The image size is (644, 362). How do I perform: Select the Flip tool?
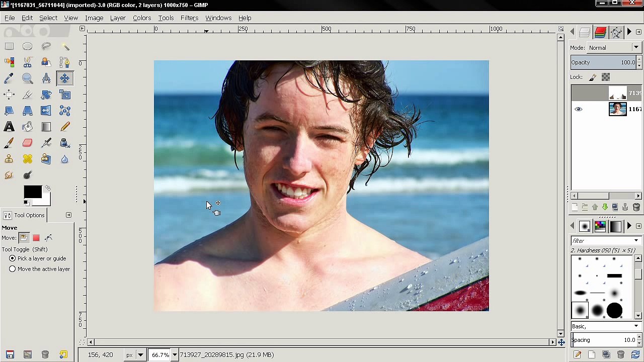(x=46, y=111)
